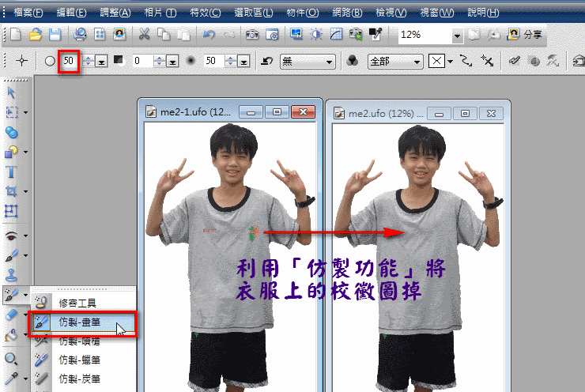Click the New document icon
Viewport: 585px width, 392px height.
pos(16,35)
